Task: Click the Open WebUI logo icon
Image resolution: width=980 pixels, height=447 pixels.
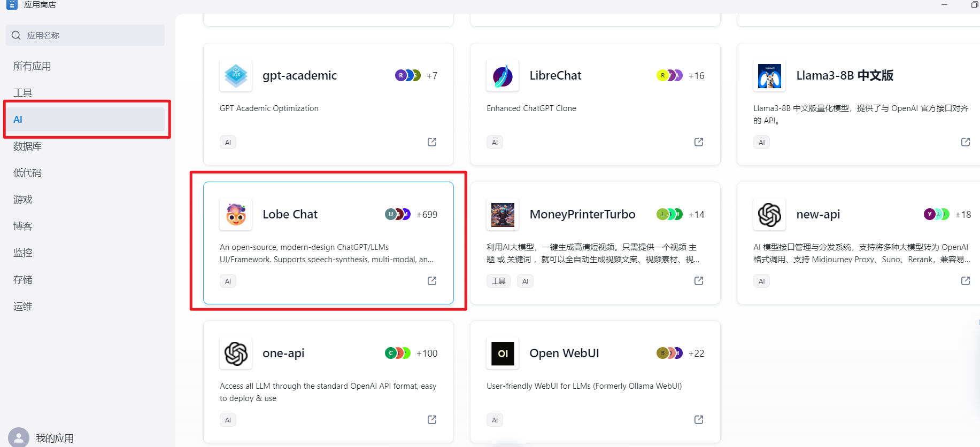Action: tap(503, 353)
